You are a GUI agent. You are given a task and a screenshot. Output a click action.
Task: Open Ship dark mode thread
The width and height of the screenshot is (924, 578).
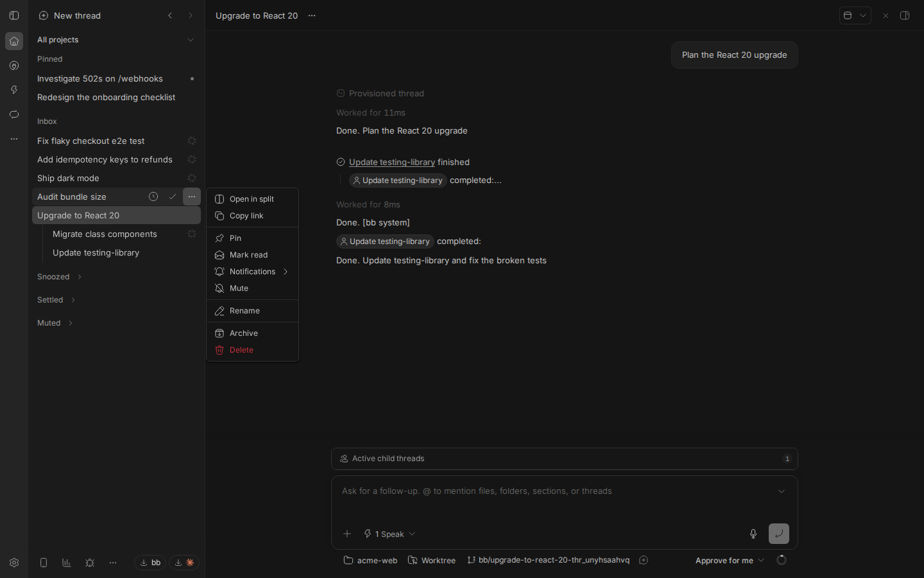pos(116,179)
